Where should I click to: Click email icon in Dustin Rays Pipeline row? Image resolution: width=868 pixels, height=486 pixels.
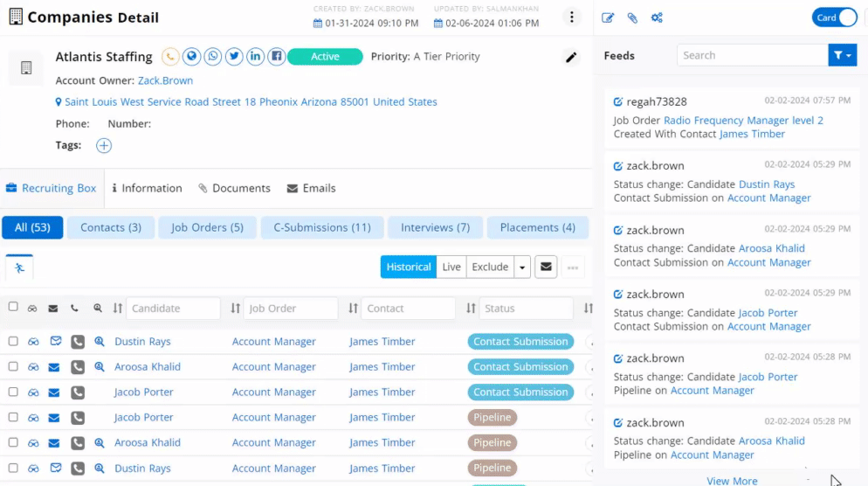(55, 468)
